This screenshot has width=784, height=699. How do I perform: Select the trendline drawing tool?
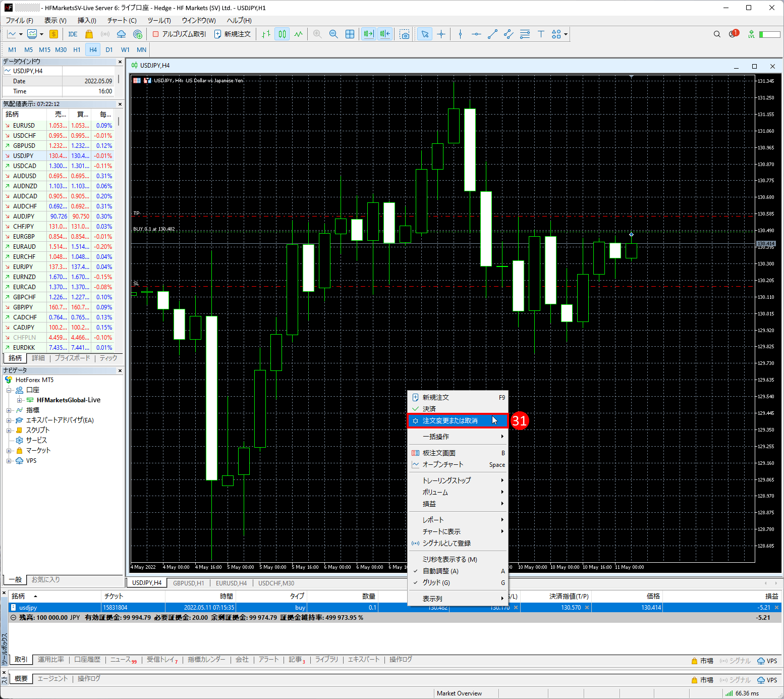(x=492, y=34)
